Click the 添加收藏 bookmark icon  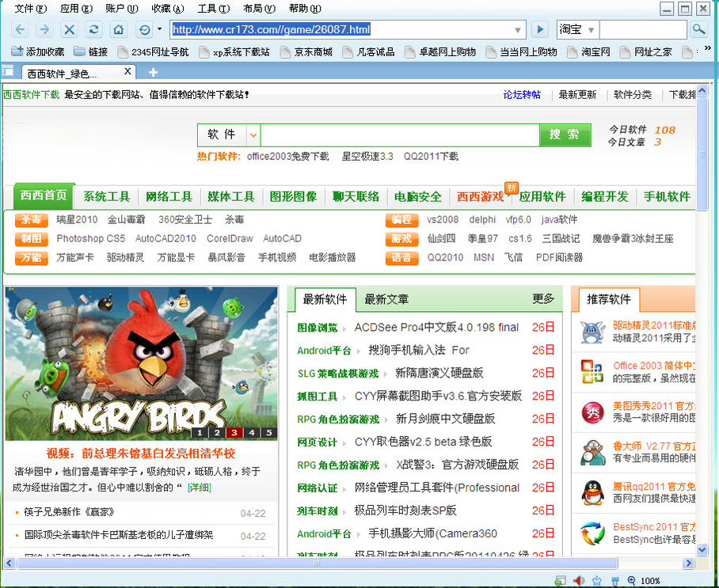17,51
